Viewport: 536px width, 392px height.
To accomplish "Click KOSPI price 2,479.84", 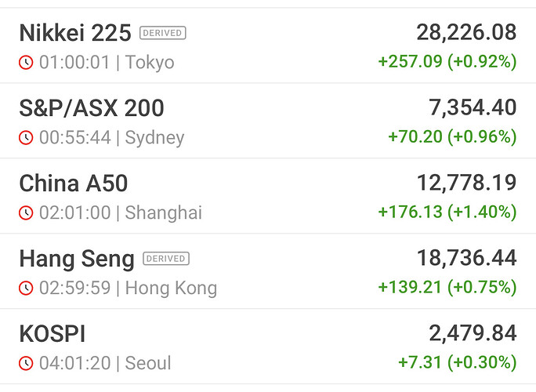I will coord(473,333).
